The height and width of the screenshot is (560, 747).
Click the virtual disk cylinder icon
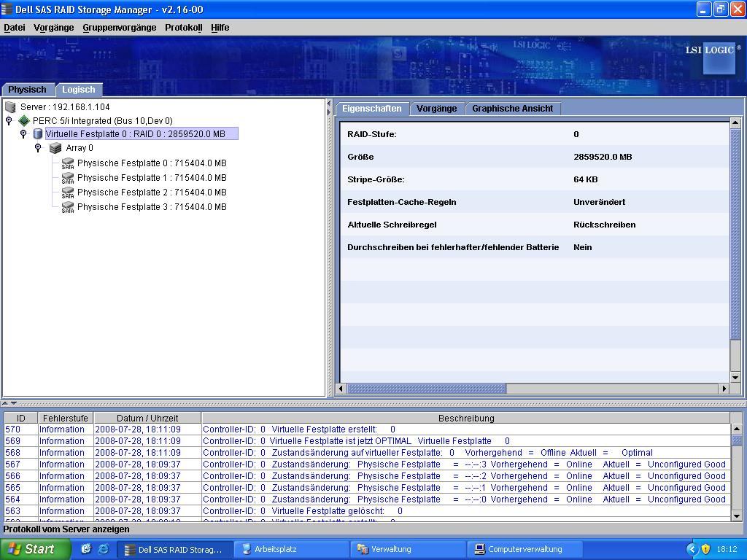coord(38,134)
